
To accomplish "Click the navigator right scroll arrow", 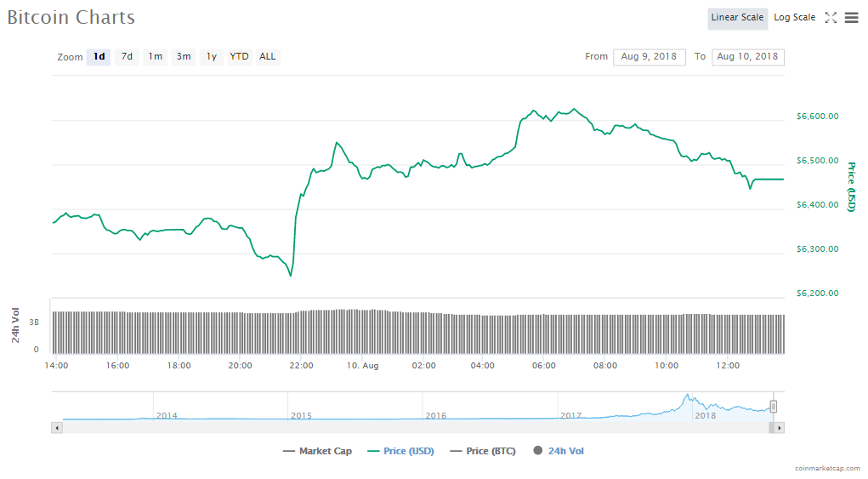I will pyautogui.click(x=779, y=428).
